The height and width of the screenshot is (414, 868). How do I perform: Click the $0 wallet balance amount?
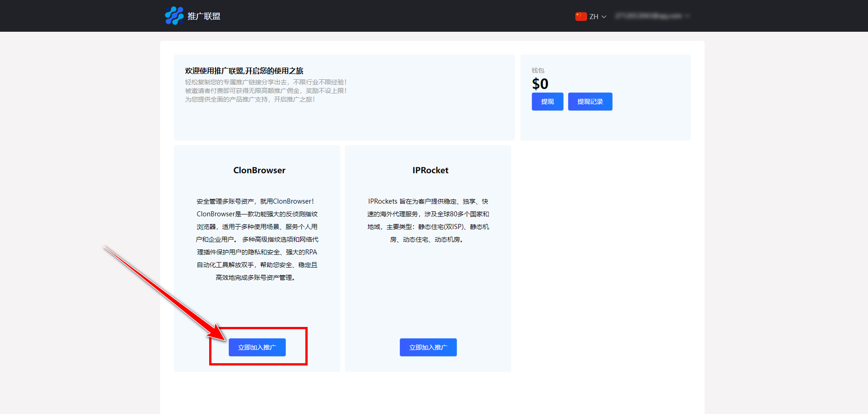tap(540, 84)
